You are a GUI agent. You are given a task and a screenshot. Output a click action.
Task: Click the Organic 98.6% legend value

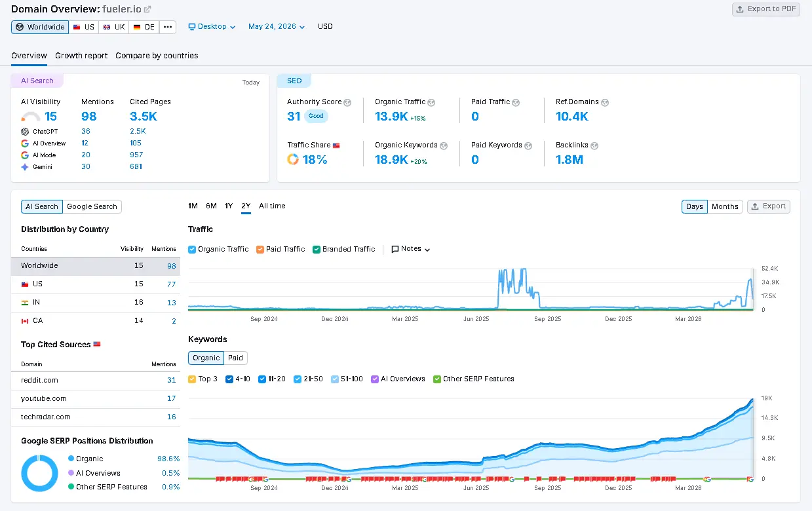[168, 459]
